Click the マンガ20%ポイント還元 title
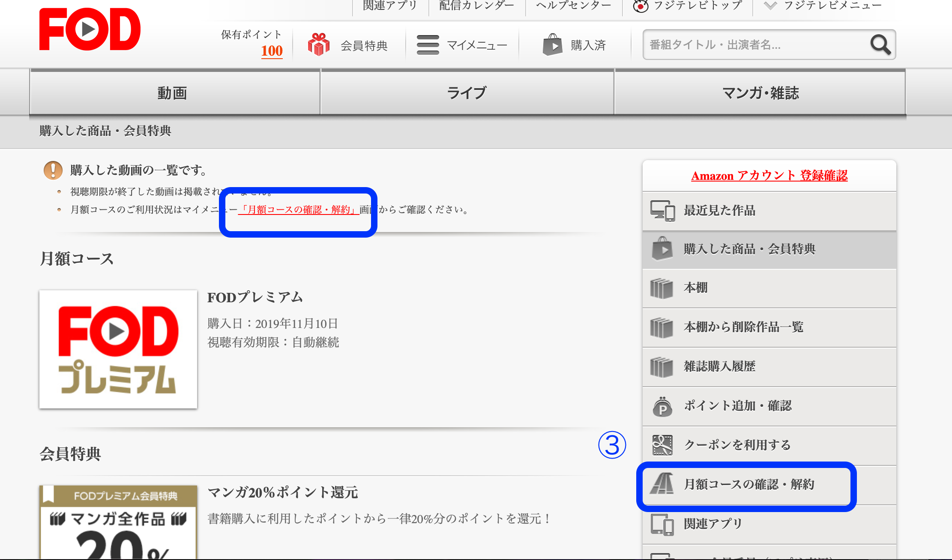This screenshot has width=952, height=560. (283, 492)
